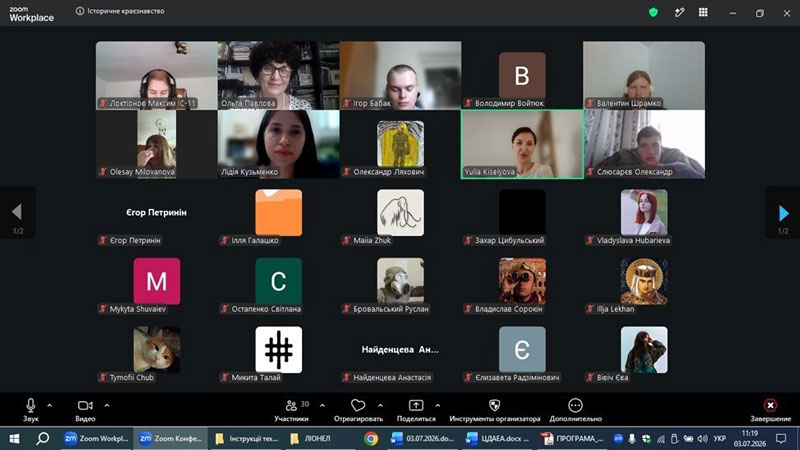The height and width of the screenshot is (450, 800).
Task: Expand video options arrow next to Видео
Action: (x=107, y=406)
